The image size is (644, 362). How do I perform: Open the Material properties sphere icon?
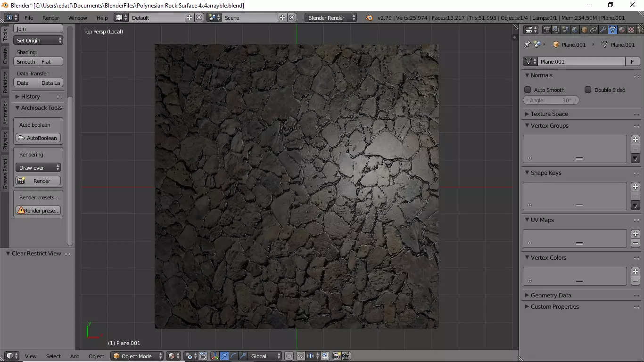(x=622, y=30)
